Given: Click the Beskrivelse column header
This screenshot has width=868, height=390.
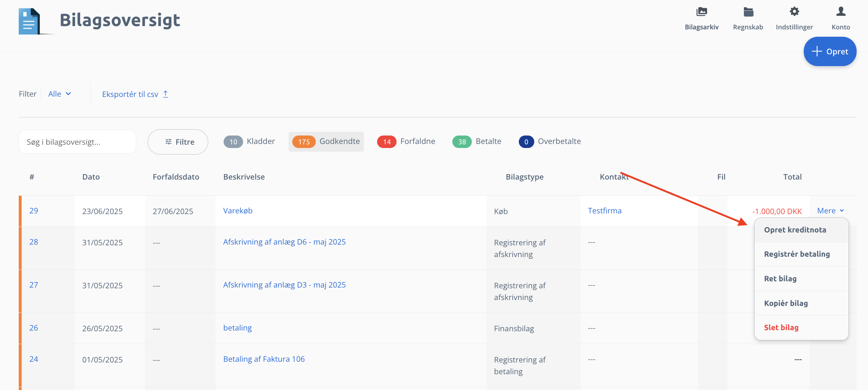Looking at the screenshot, I should pyautogui.click(x=244, y=177).
